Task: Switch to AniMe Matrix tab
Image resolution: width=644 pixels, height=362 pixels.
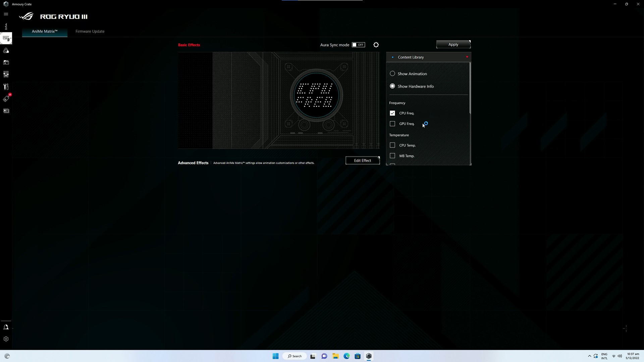Action: click(x=45, y=31)
